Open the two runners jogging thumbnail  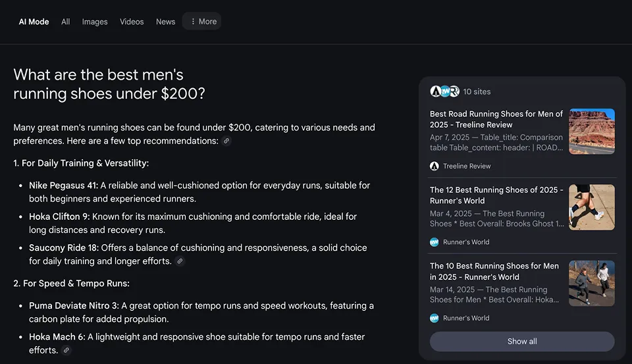tap(592, 284)
